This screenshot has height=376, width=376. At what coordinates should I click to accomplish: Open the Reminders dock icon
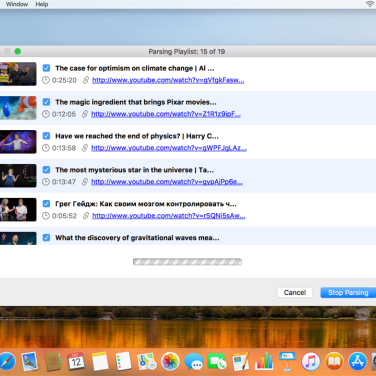point(123,362)
